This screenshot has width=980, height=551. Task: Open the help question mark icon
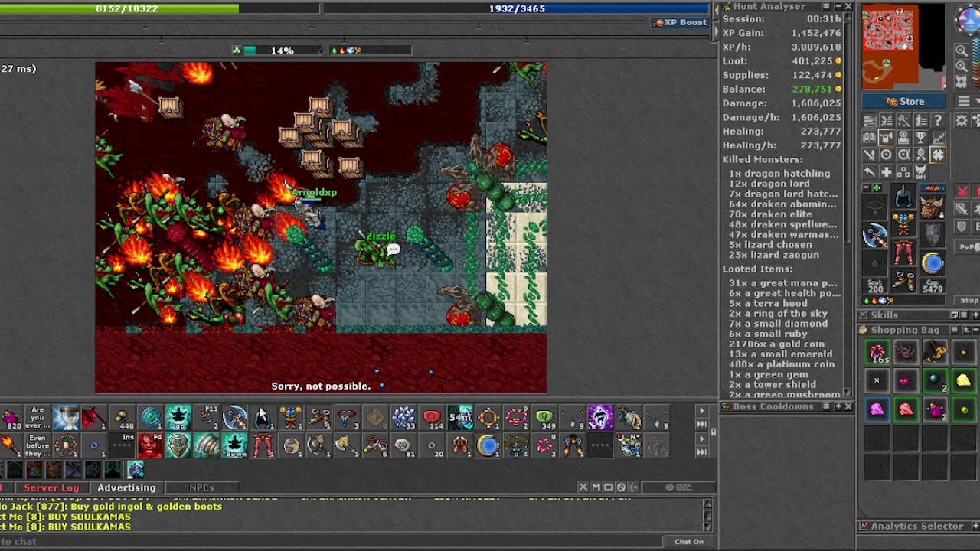coord(938,121)
